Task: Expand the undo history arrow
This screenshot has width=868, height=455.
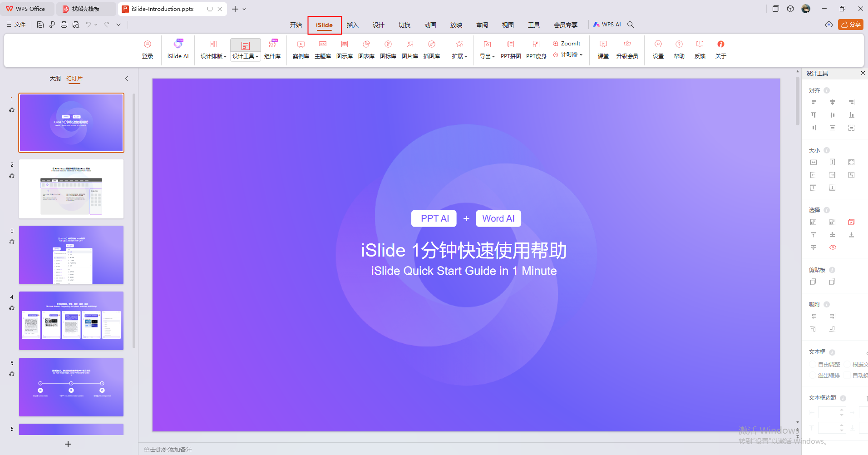Action: [96, 25]
